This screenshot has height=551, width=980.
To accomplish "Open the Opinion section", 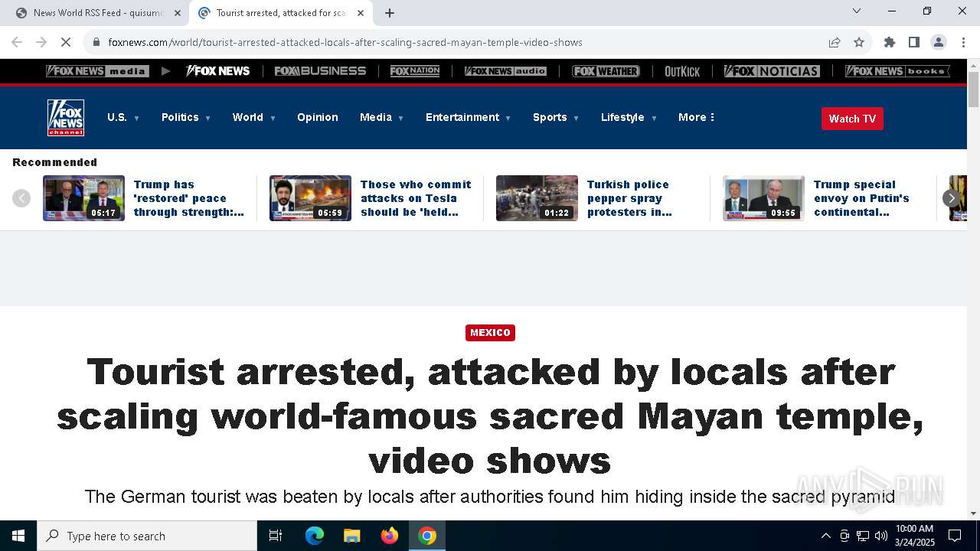I will tap(318, 117).
